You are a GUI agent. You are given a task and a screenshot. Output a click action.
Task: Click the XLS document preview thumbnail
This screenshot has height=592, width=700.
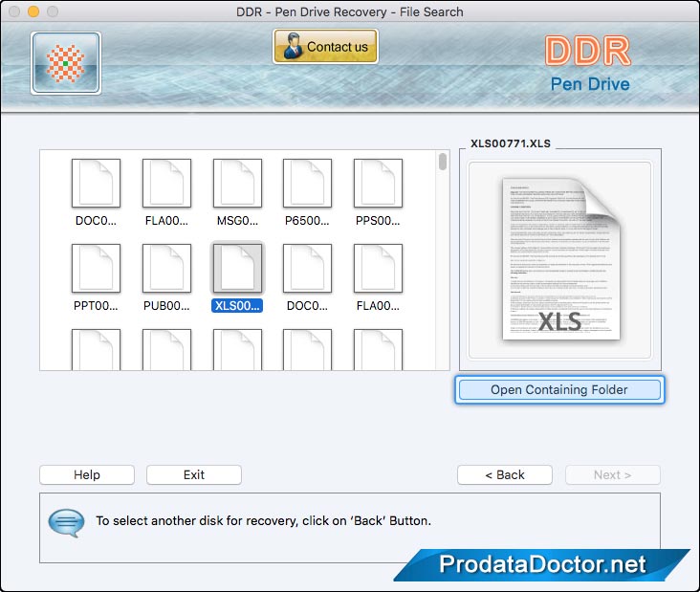click(x=560, y=259)
